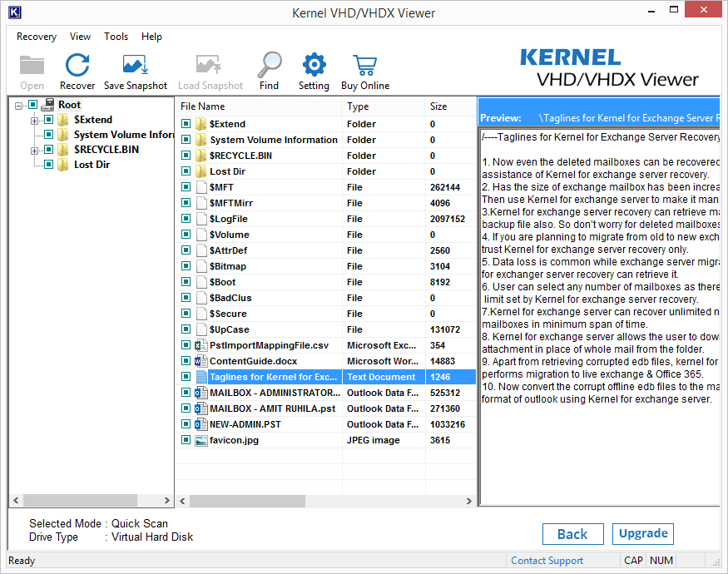Open the Recovery menu
The height and width of the screenshot is (574, 728).
click(x=37, y=37)
